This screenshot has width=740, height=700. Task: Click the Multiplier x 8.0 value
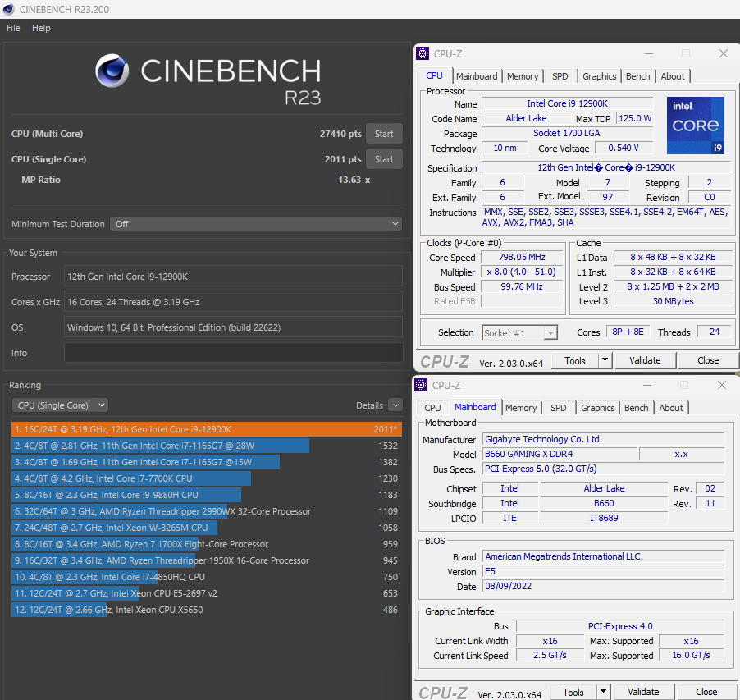(x=522, y=272)
